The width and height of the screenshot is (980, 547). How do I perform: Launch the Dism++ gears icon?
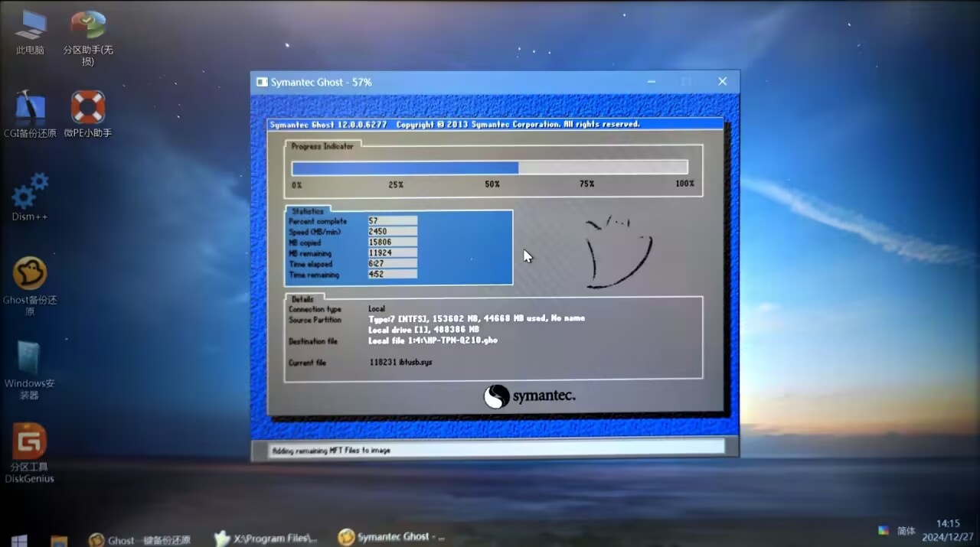coord(30,197)
